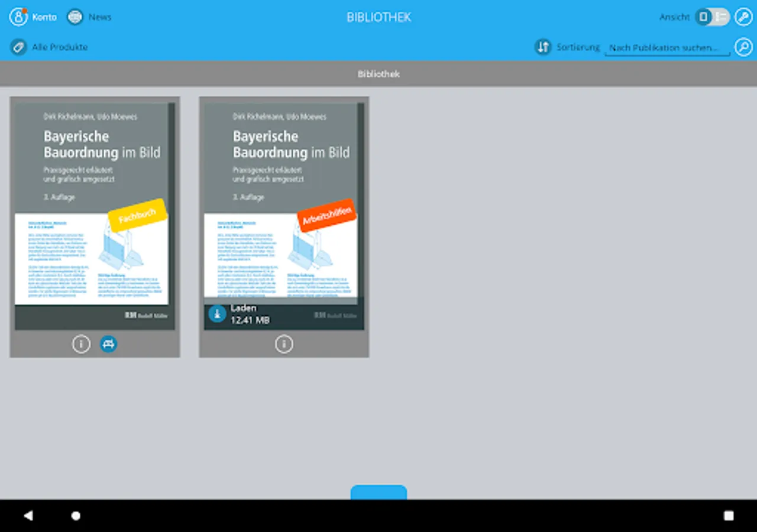Open the Arbeitshilfen book cover
The width and height of the screenshot is (757, 532).
284,216
